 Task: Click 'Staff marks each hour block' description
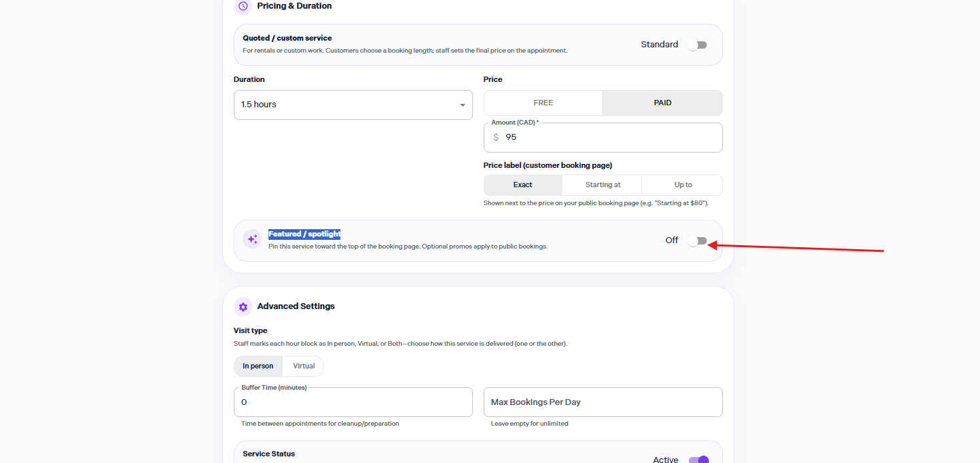[x=400, y=344]
